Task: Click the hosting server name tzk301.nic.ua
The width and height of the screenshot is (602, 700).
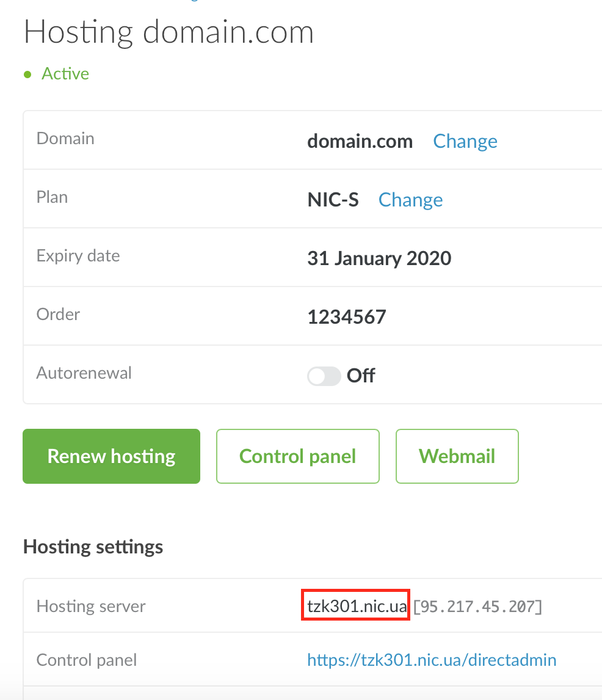Action: 357,607
